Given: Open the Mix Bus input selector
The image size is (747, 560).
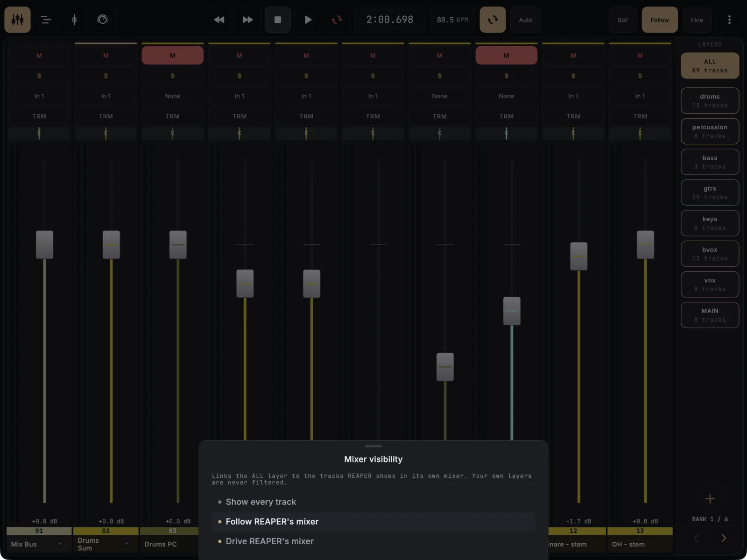Looking at the screenshot, I should point(39,96).
